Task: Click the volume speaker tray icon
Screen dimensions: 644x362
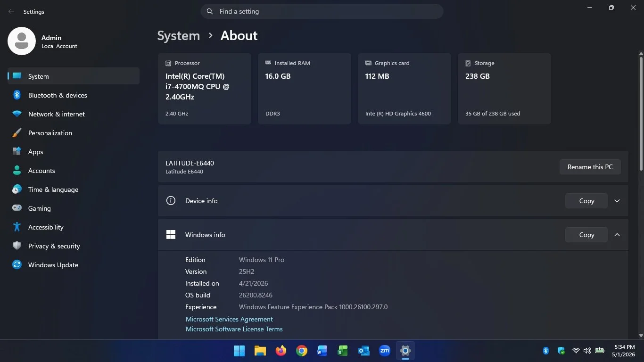Action: coord(587,351)
